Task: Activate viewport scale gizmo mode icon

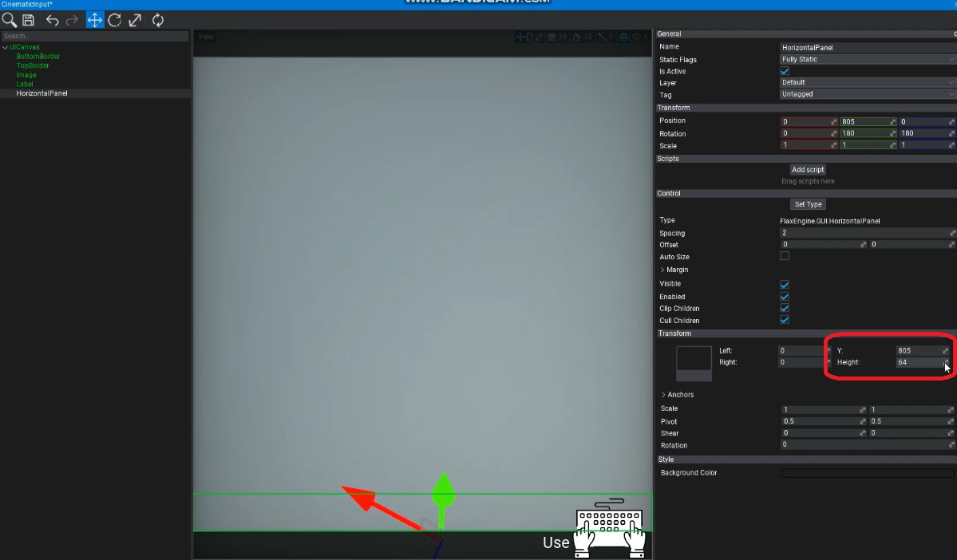Action: point(538,37)
